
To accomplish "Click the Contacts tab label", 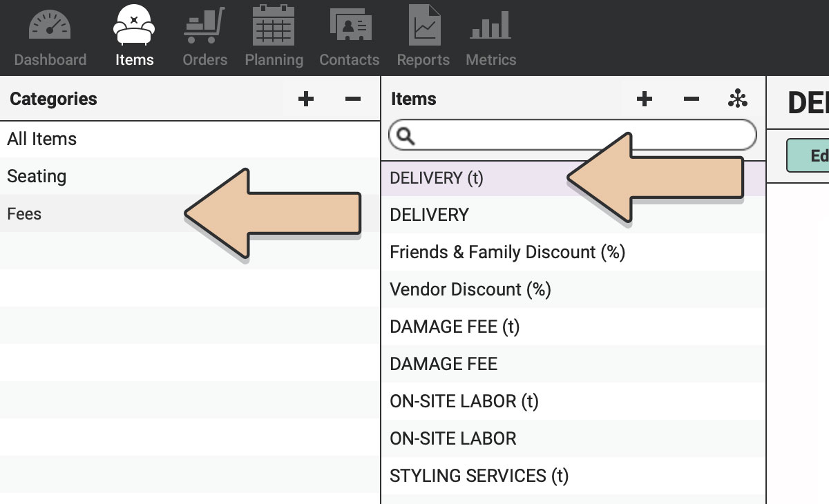I will 350,60.
